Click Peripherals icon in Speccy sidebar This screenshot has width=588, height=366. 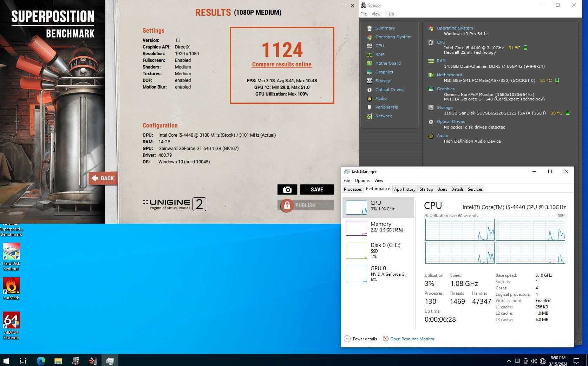pos(369,107)
